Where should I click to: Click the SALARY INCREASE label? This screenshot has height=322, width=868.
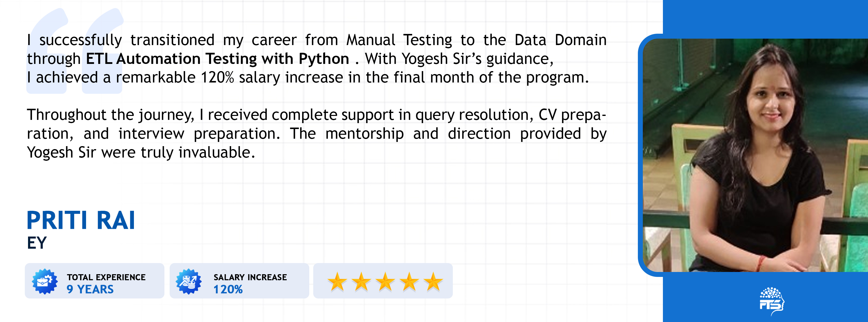(250, 277)
